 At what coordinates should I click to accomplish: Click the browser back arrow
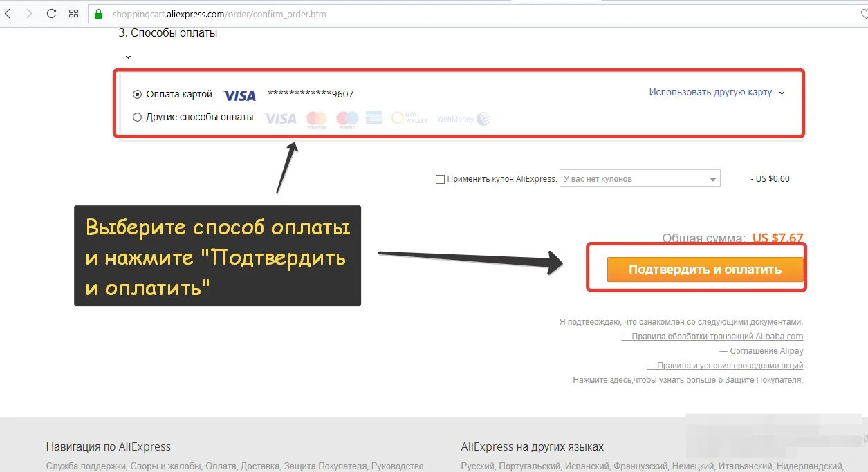[8, 14]
